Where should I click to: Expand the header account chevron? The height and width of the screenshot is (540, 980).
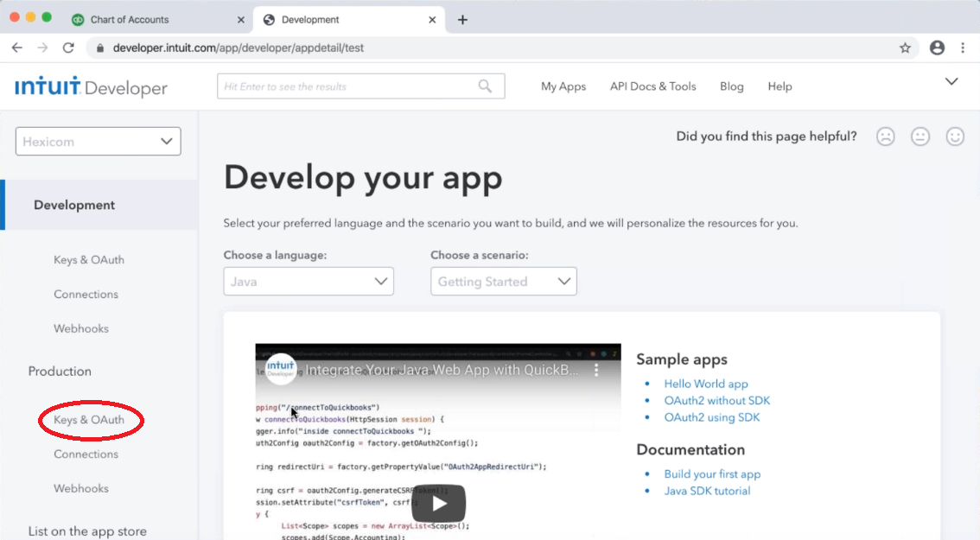pos(951,81)
